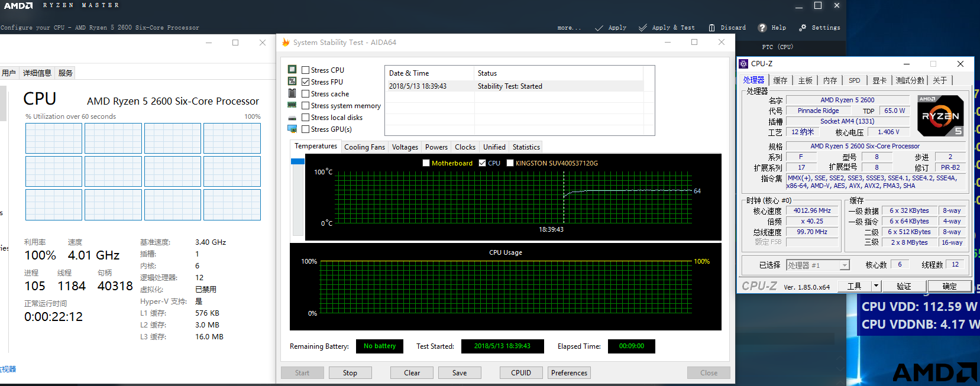Screen dimensions: 980x386
Task: Select the 处理器 tab in CPU-Z
Action: click(x=753, y=80)
